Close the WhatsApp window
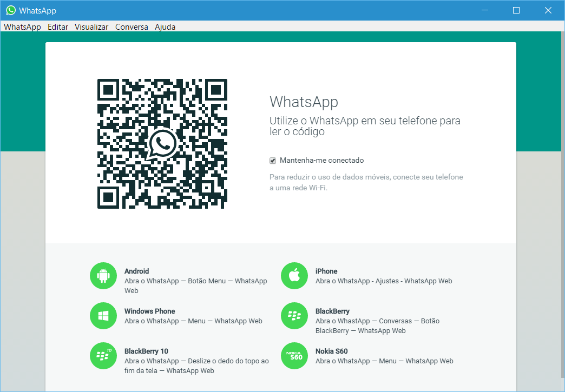This screenshot has width=565, height=392. pyautogui.click(x=548, y=10)
